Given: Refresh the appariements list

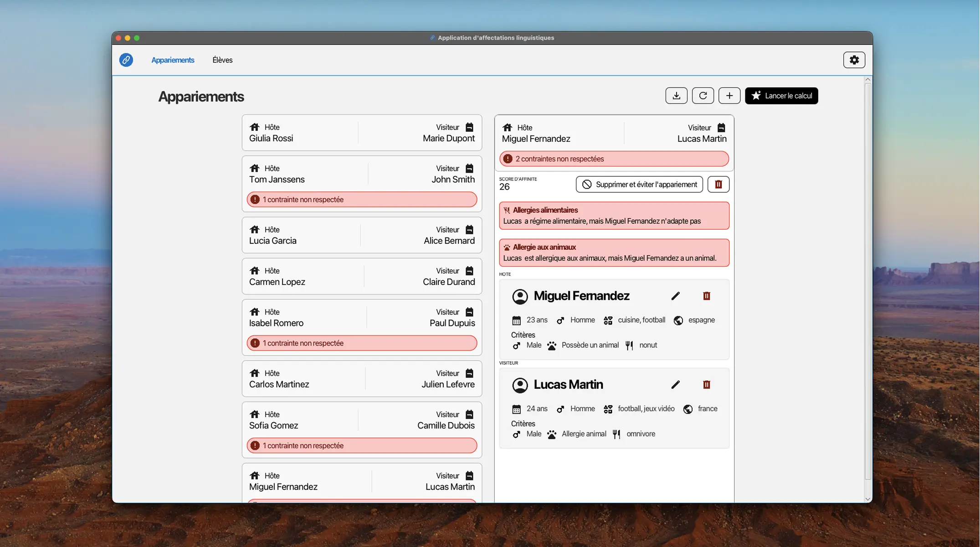Looking at the screenshot, I should (x=703, y=95).
